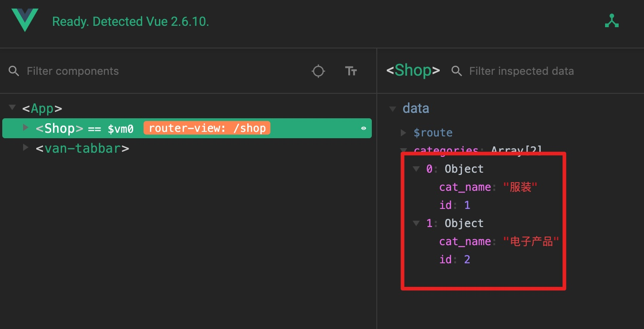Click the id: 1 value
The image size is (644, 329).
467,205
